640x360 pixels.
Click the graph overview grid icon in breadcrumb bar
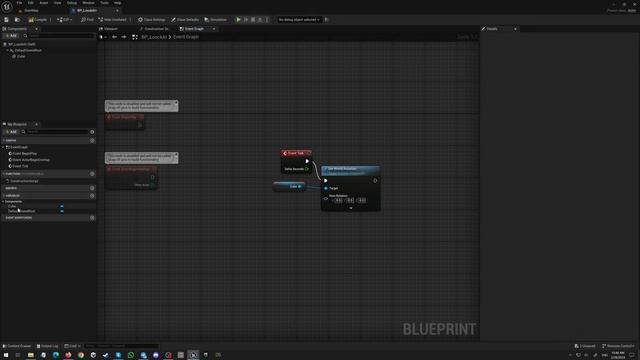[135, 37]
